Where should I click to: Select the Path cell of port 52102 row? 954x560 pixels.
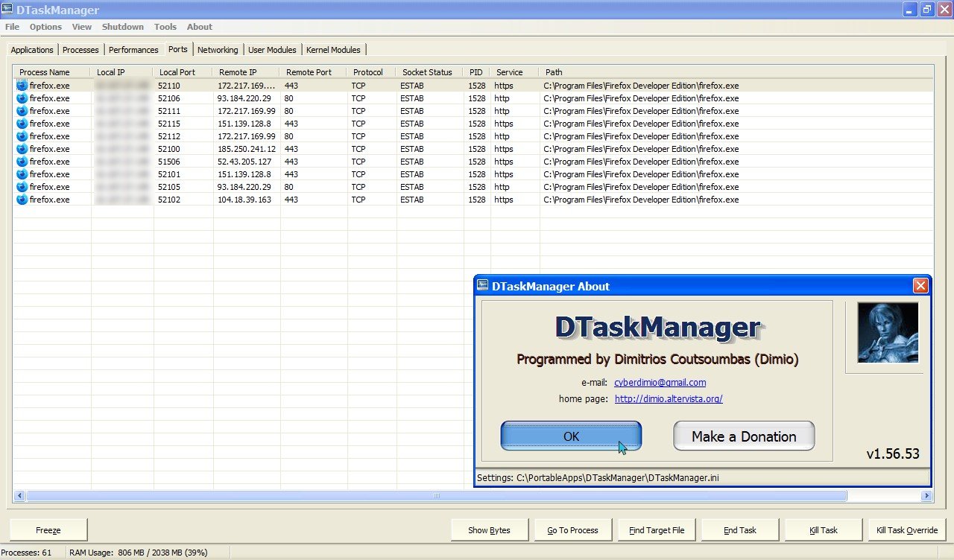tap(641, 200)
